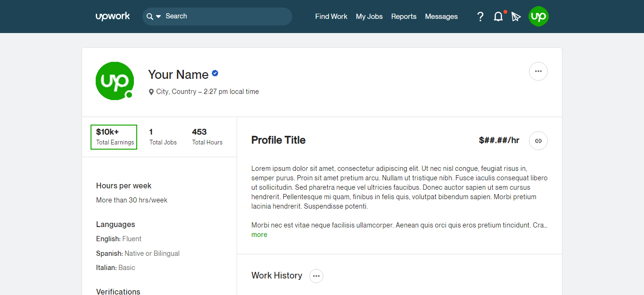Click into the Search input field
This screenshot has height=295, width=644.
coord(226,17)
